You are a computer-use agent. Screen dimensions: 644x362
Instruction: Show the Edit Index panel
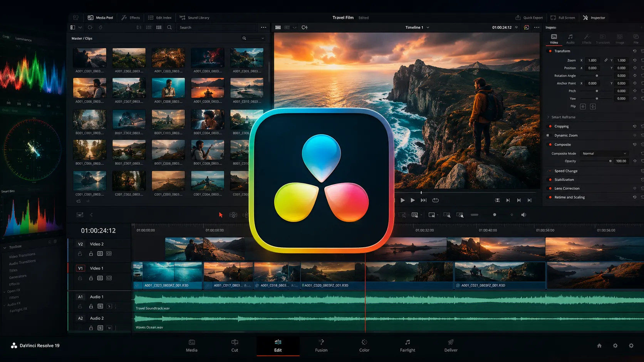[x=160, y=18]
